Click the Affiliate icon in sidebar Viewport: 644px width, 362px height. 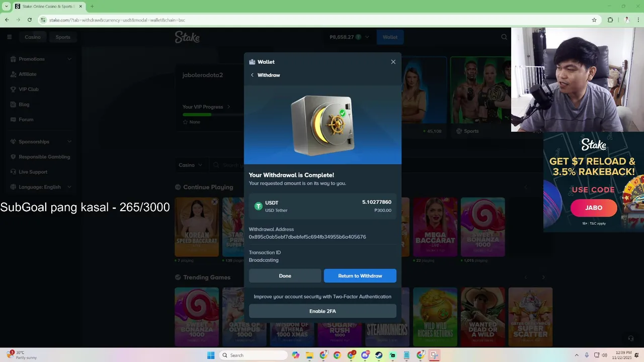pos(13,74)
